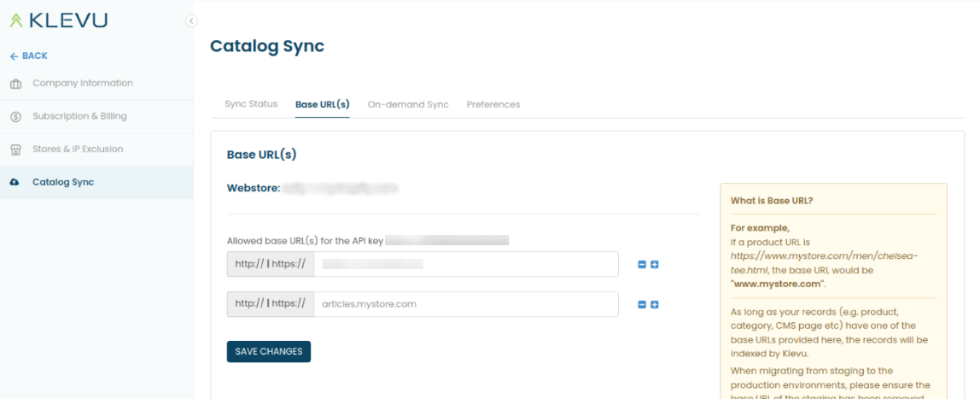Click the SAVE CHANGES button
Viewport: 980px width, 399px height.
pos(269,351)
